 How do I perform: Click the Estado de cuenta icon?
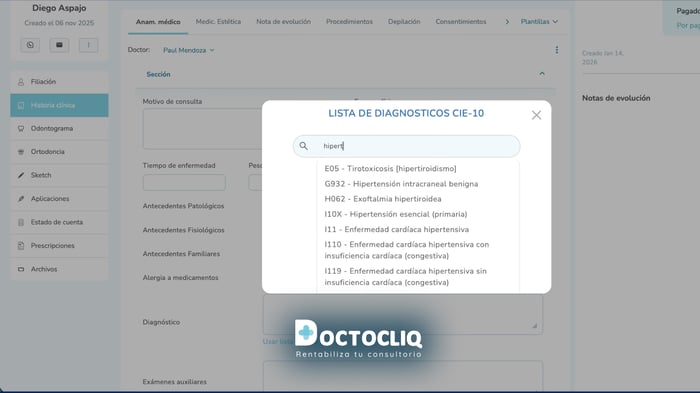(21, 222)
